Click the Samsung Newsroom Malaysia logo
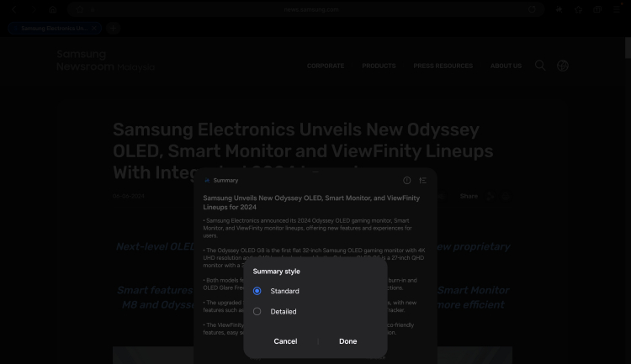This screenshot has height=364, width=631. pyautogui.click(x=105, y=61)
